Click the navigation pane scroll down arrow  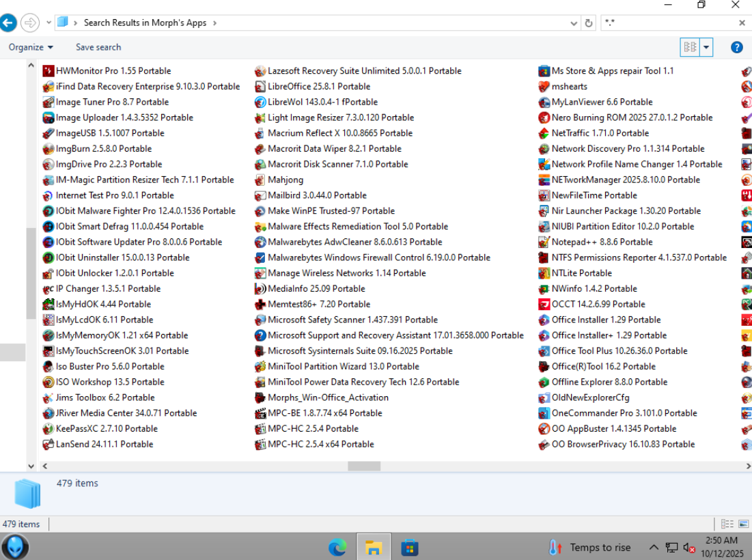point(31,466)
